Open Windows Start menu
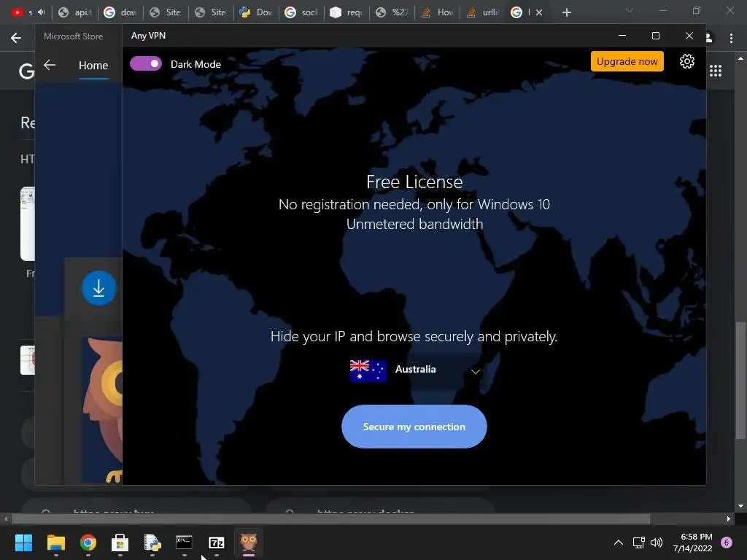The width and height of the screenshot is (747, 560). pyautogui.click(x=23, y=542)
